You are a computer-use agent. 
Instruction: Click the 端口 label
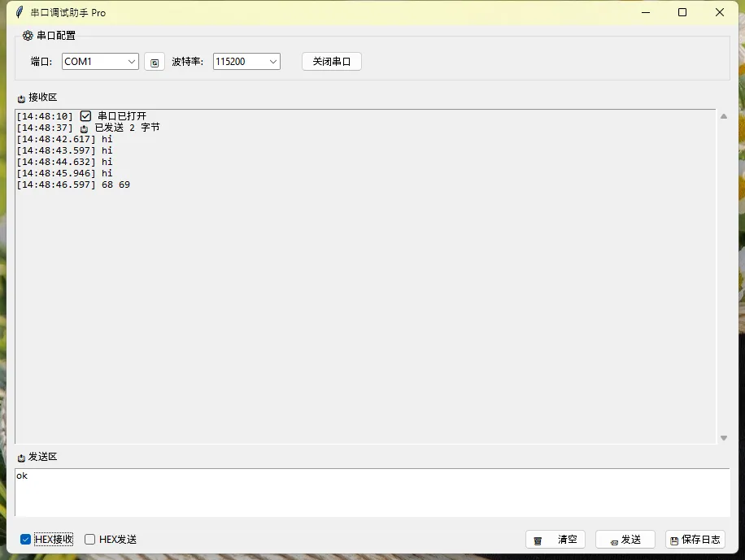[x=41, y=62]
